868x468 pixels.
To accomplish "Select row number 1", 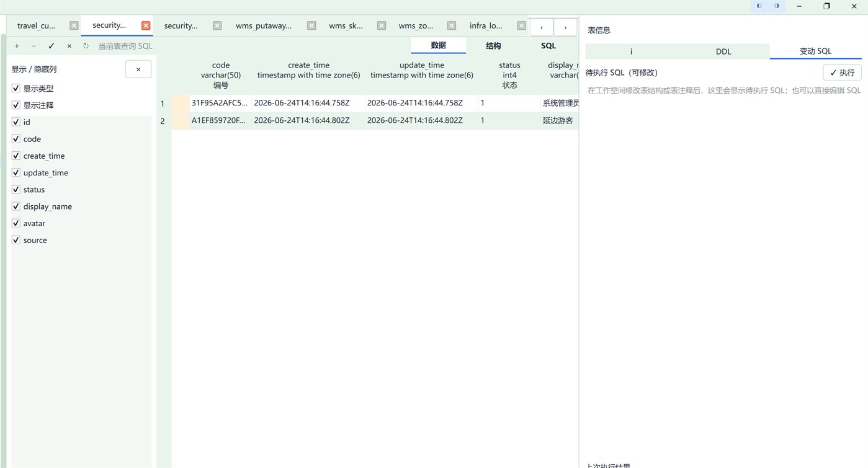I will point(163,104).
